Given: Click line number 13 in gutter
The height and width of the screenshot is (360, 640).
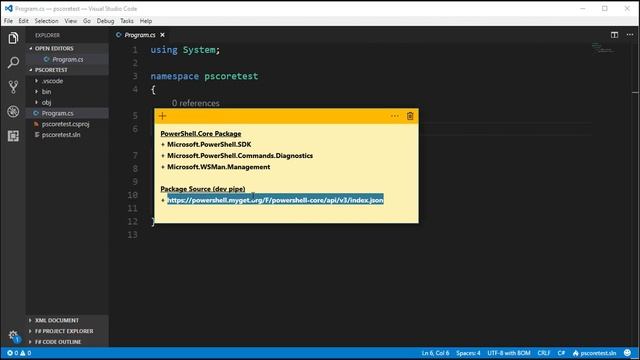Looking at the screenshot, I should click(x=133, y=235).
